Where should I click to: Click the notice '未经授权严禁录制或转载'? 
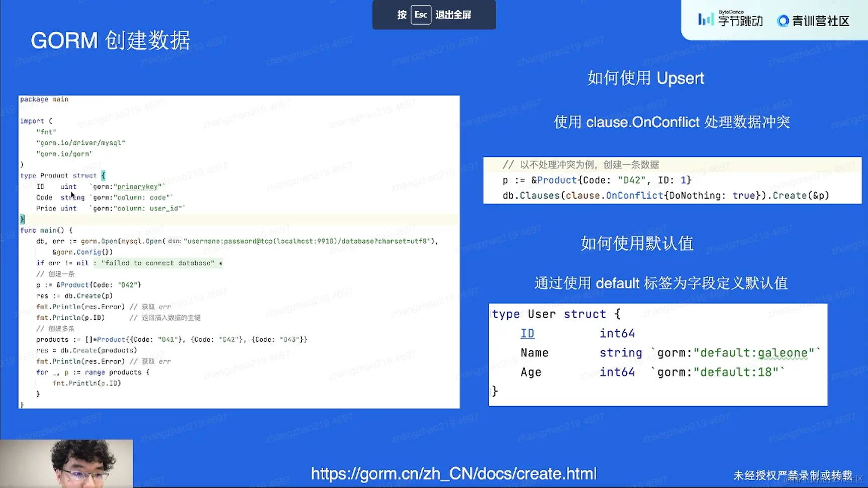pos(793,475)
